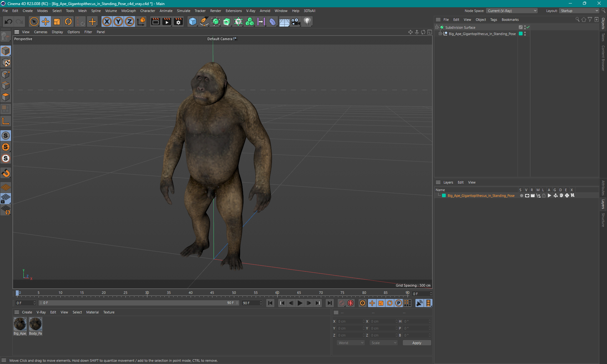Select the Live Selection tool

click(34, 21)
